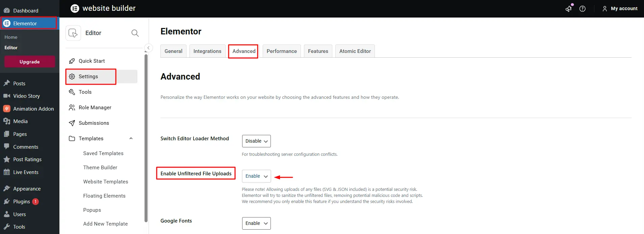Image resolution: width=644 pixels, height=234 pixels.
Task: Open Settings in Editor sidebar
Action: coord(101,77)
